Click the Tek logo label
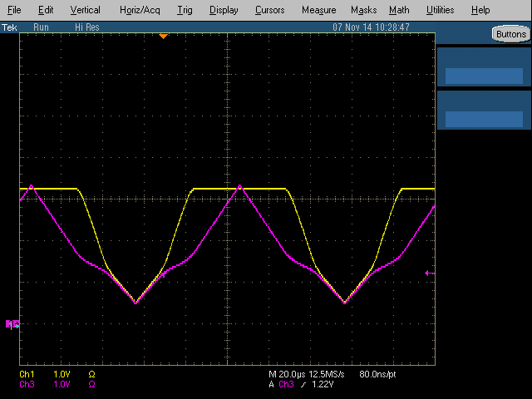The image size is (532, 399). coord(9,27)
